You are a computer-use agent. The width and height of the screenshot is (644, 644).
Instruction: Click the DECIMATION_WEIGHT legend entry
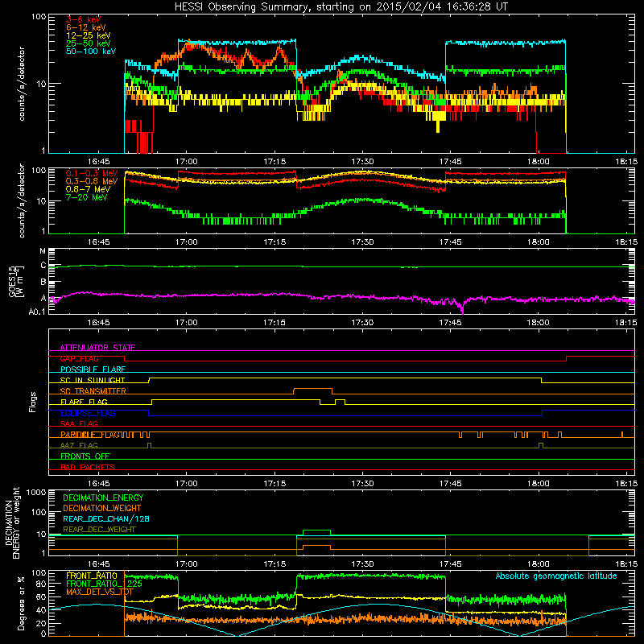tap(102, 508)
